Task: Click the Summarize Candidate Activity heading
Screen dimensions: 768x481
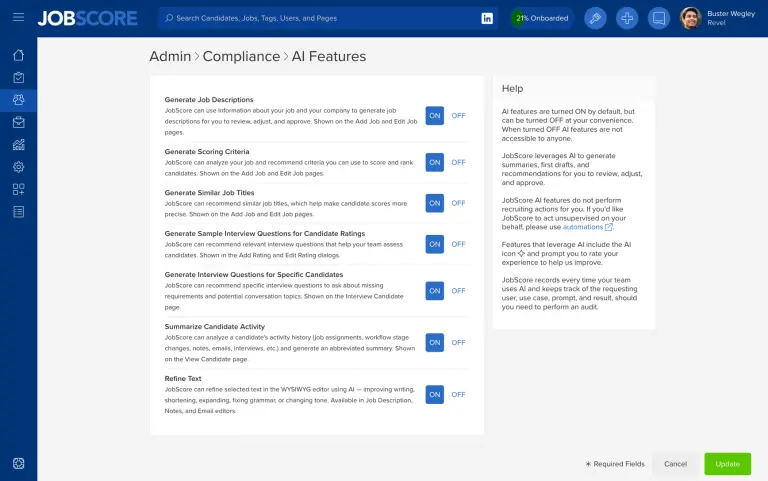Action: tap(215, 326)
